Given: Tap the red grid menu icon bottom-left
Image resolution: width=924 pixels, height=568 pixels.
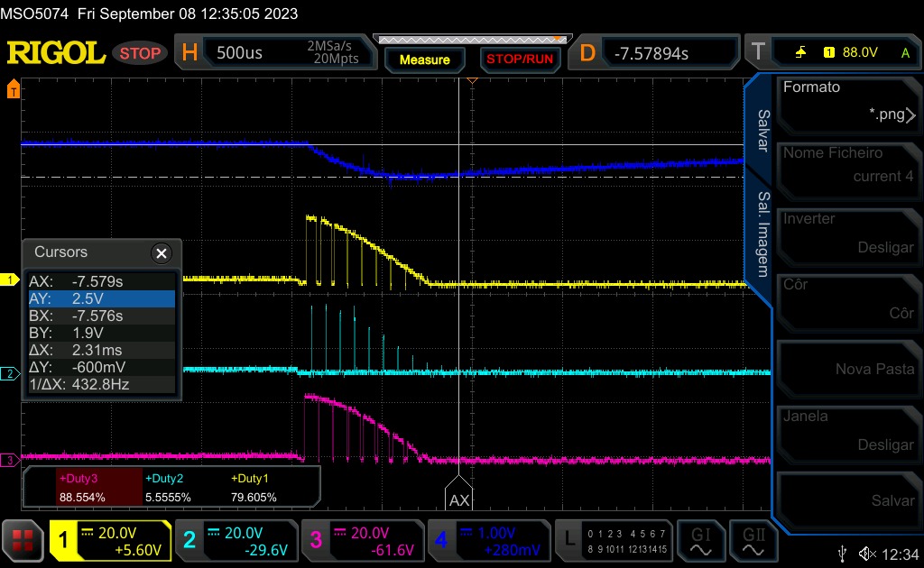Looking at the screenshot, I should click(x=23, y=541).
